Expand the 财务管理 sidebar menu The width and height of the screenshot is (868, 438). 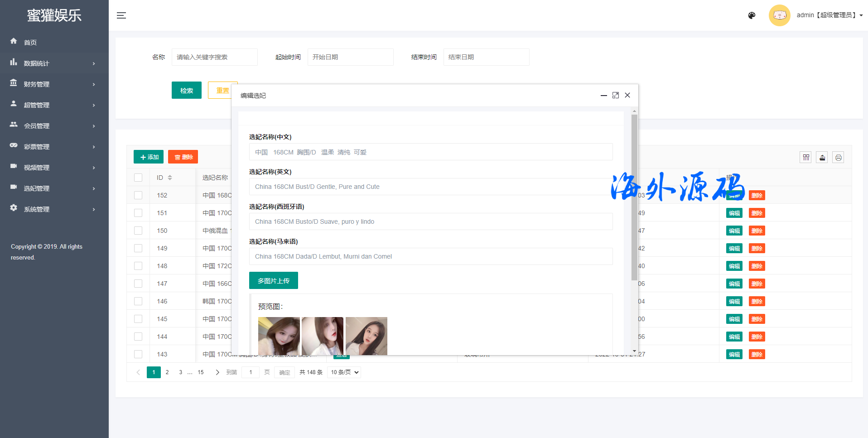(53, 84)
